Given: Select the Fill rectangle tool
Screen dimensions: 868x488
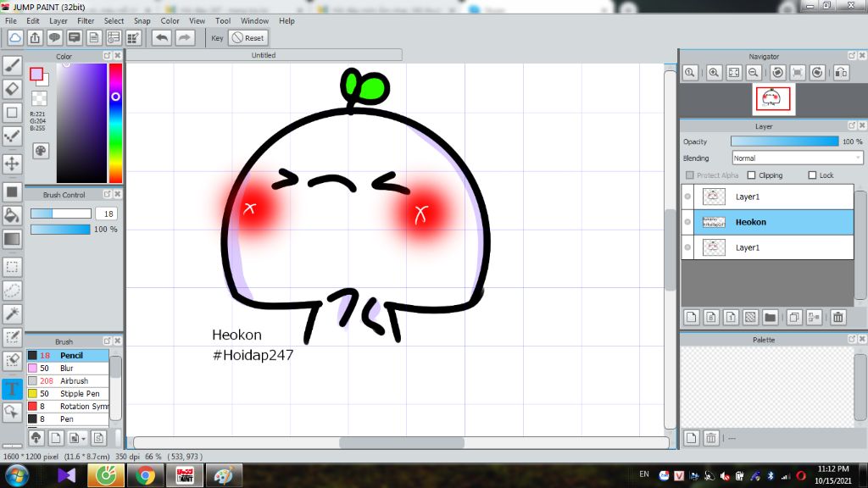Looking at the screenshot, I should coord(12,192).
